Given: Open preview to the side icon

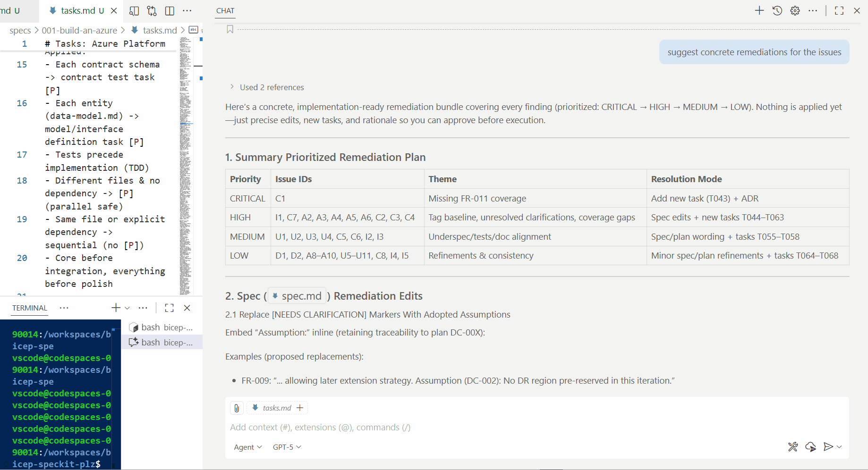Looking at the screenshot, I should [134, 11].
